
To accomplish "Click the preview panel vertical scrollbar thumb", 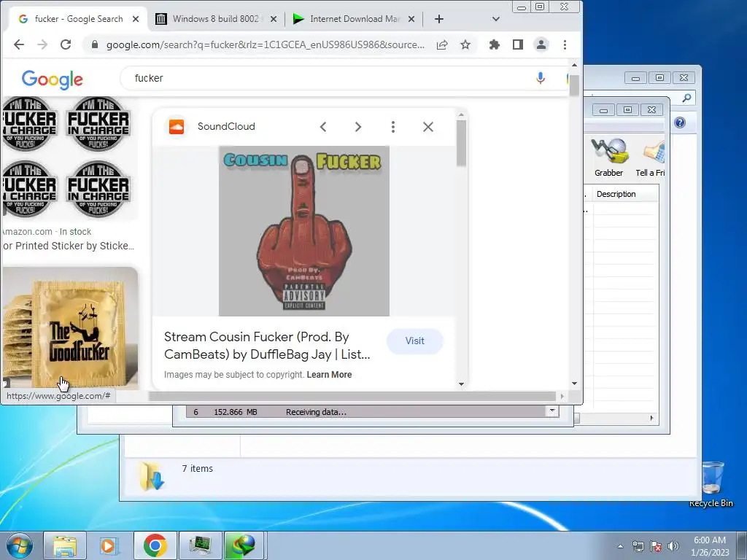I will click(x=461, y=143).
